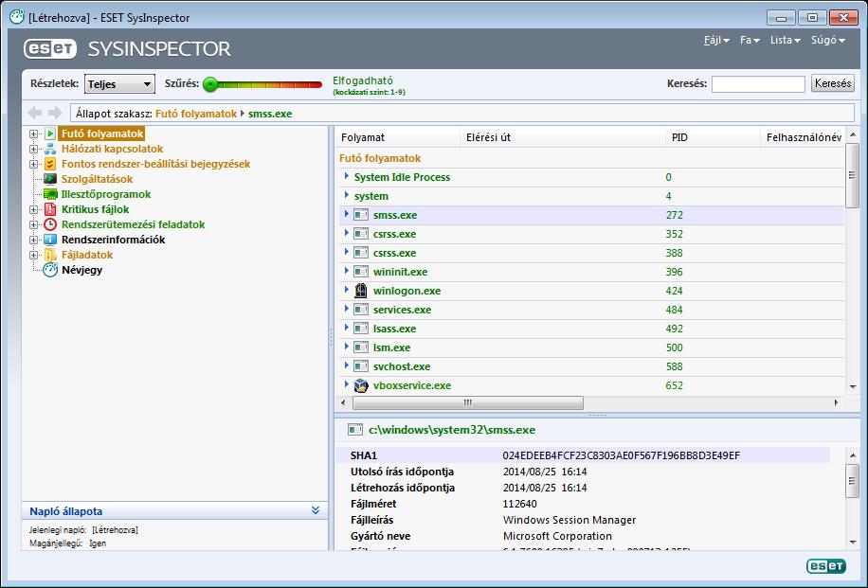Expand the Kritikus fájlok tree node
The width and height of the screenshot is (868, 588).
(x=34, y=209)
